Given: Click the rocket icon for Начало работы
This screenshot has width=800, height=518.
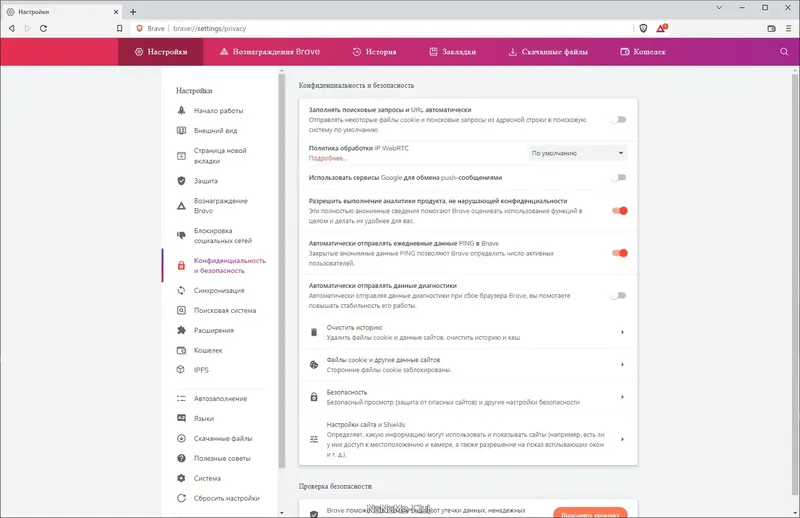Looking at the screenshot, I should [x=181, y=110].
